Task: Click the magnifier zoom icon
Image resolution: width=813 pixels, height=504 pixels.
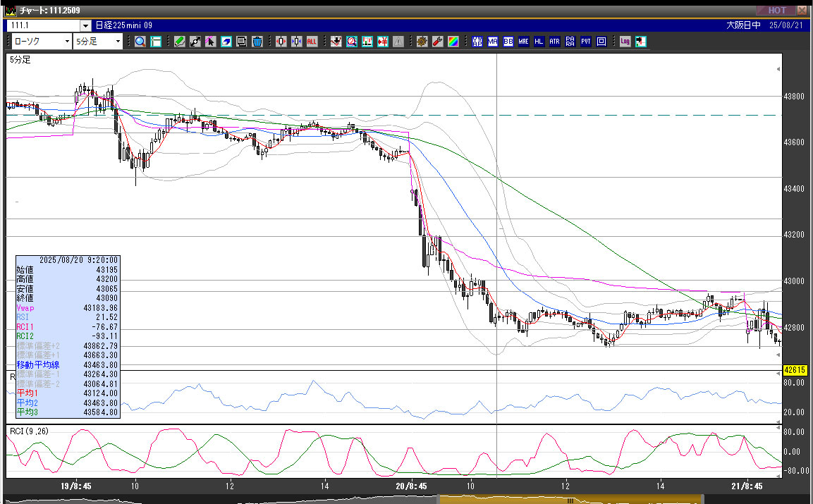Action: click(140, 42)
